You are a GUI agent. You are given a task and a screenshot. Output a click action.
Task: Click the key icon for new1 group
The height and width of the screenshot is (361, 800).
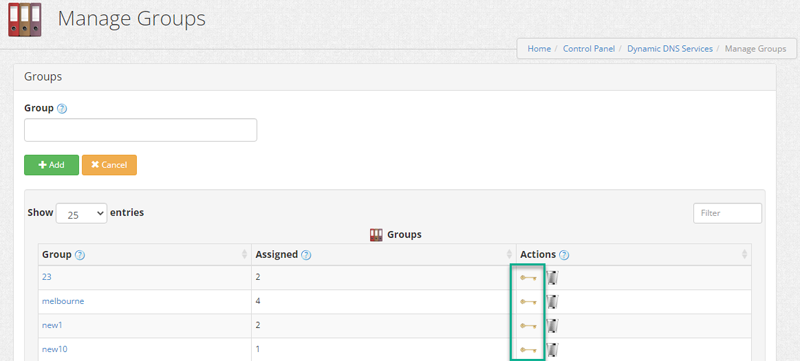click(x=528, y=326)
